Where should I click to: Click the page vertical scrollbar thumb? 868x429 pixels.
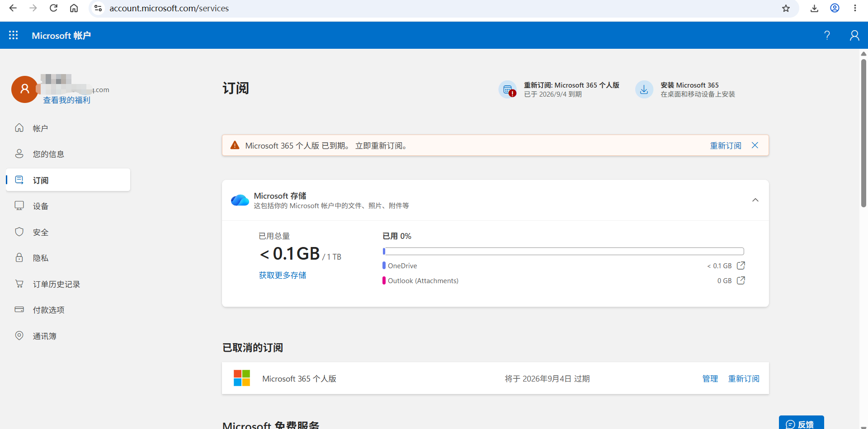coord(863,133)
